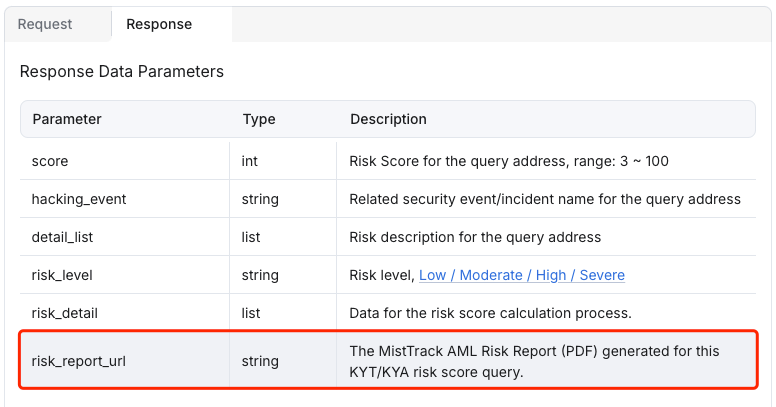Click the list type in risk_detail row

pos(252,313)
